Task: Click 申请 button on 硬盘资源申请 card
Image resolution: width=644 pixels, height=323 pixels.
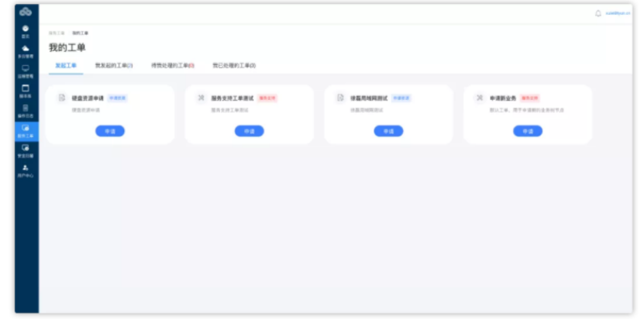Action: point(110,131)
